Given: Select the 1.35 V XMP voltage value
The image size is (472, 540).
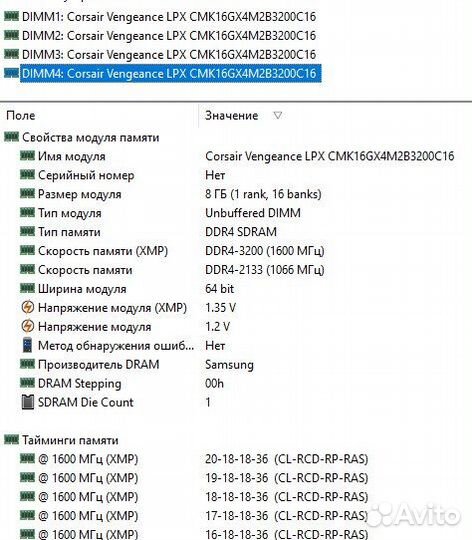Looking at the screenshot, I should (220, 308).
